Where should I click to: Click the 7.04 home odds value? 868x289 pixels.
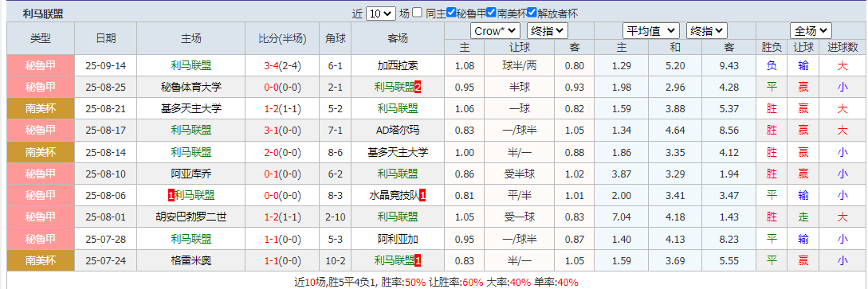click(x=621, y=217)
